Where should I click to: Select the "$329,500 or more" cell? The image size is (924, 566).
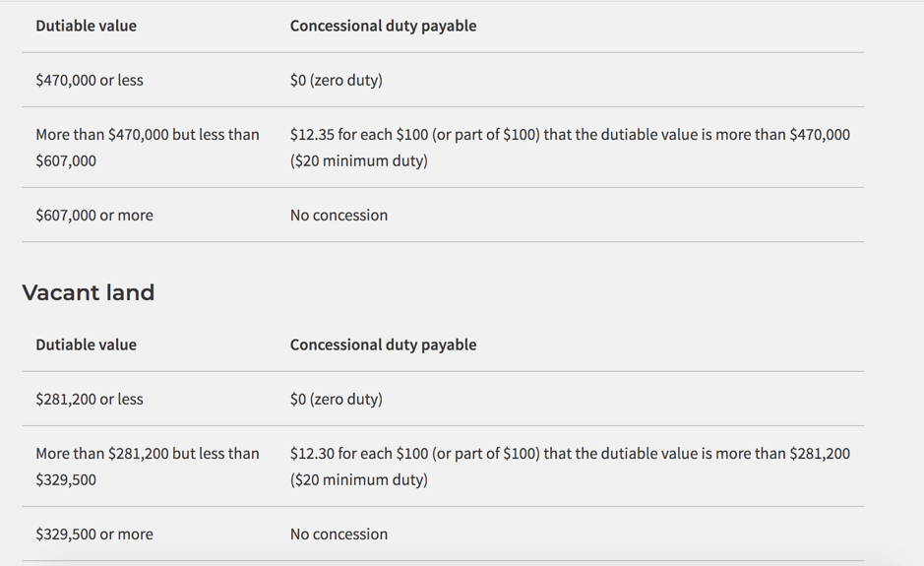tap(94, 534)
